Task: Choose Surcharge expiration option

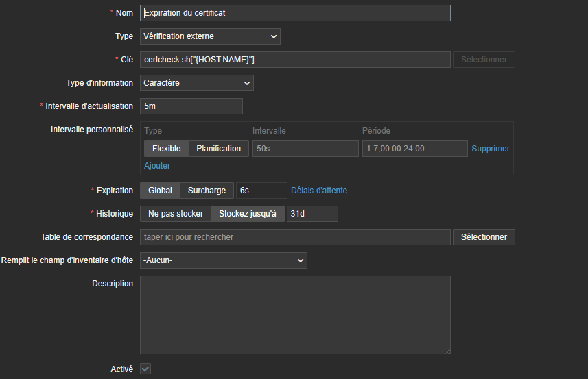Action: tap(207, 191)
